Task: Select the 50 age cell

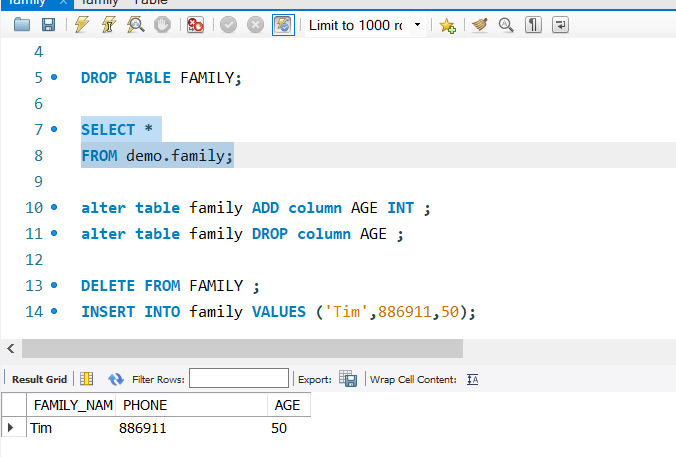Action: [x=289, y=428]
